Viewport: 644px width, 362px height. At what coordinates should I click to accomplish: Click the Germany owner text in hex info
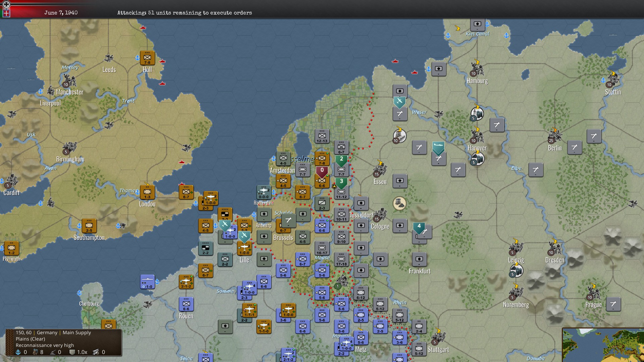(x=47, y=333)
